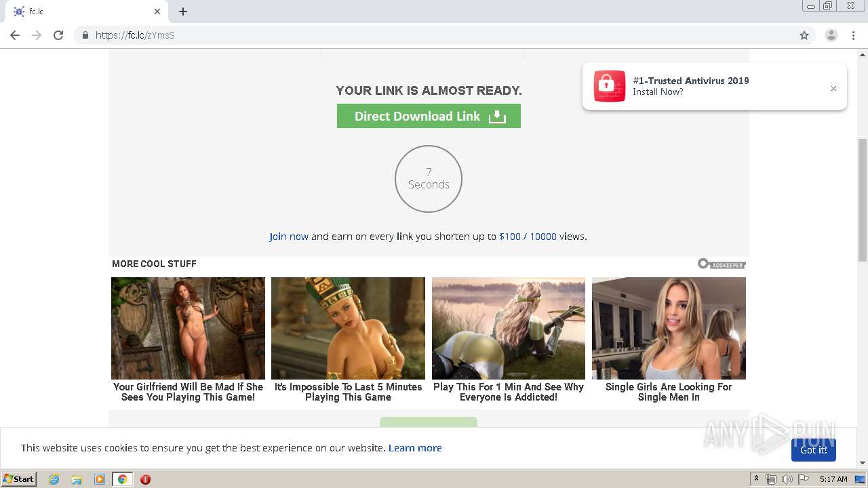Open the 'Play This For 1 Min' ad image

(x=509, y=328)
